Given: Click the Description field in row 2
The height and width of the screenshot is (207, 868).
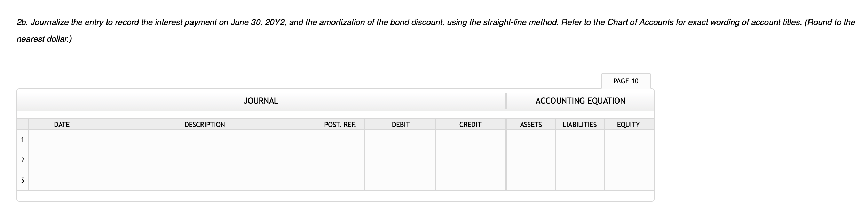Looking at the screenshot, I should point(204,160).
